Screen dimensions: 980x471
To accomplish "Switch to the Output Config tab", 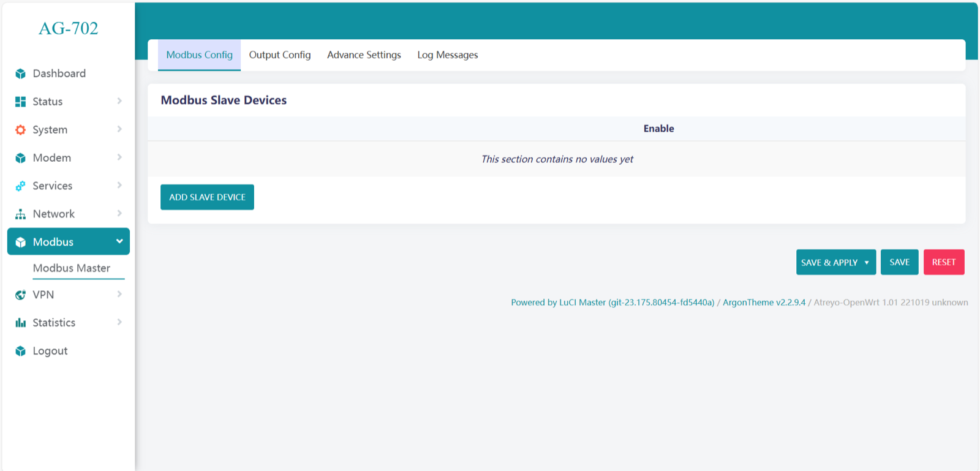I will [x=280, y=55].
